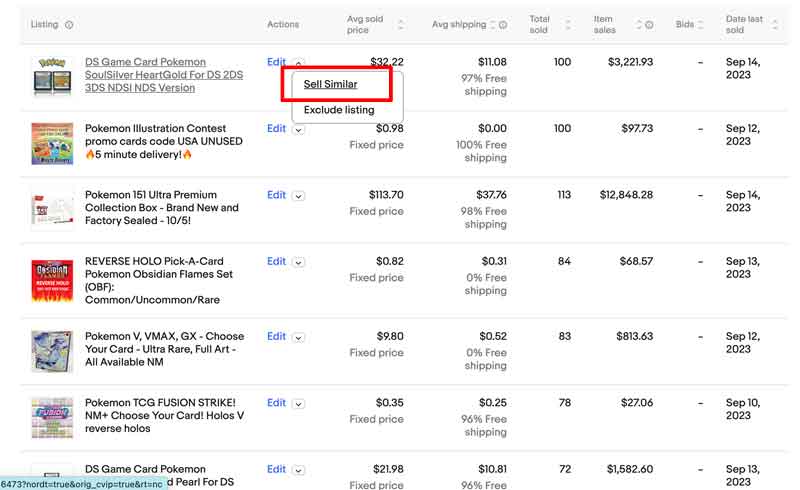Viewport: 800px width, 490px height.
Task: Open thumbnail of Pokemon Illustration Contest promo cards
Action: [52, 143]
